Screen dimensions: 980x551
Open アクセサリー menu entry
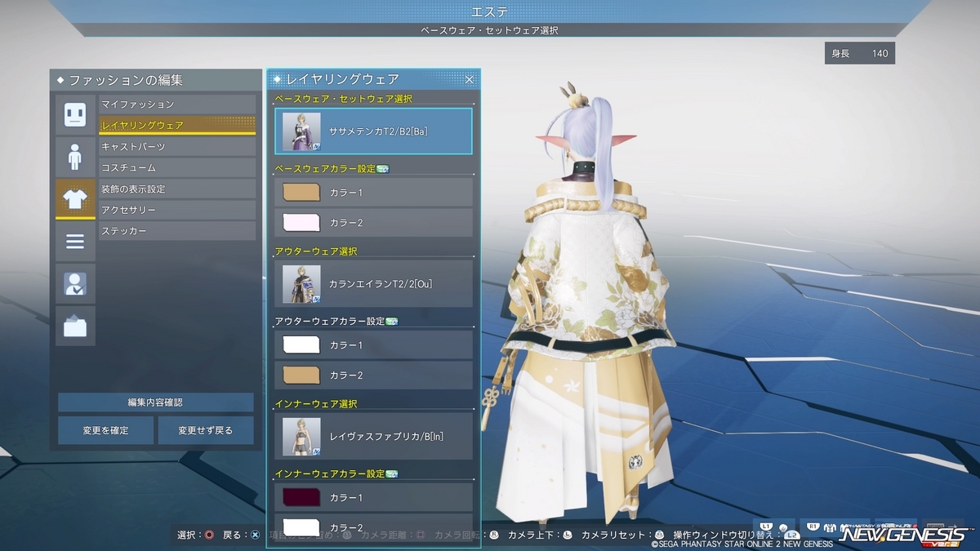[177, 211]
